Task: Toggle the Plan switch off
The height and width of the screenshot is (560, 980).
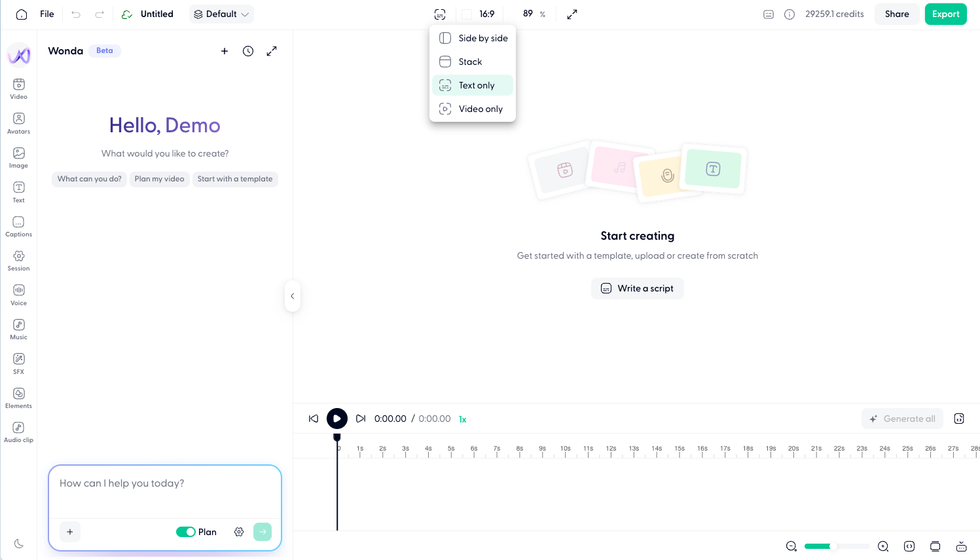Action: (186, 532)
